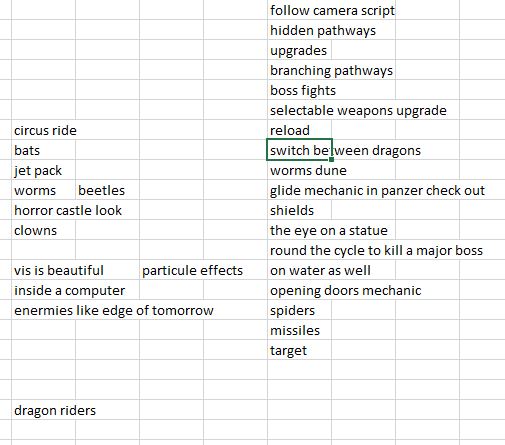Select the 'opening doors mechanic' cell

pos(299,290)
